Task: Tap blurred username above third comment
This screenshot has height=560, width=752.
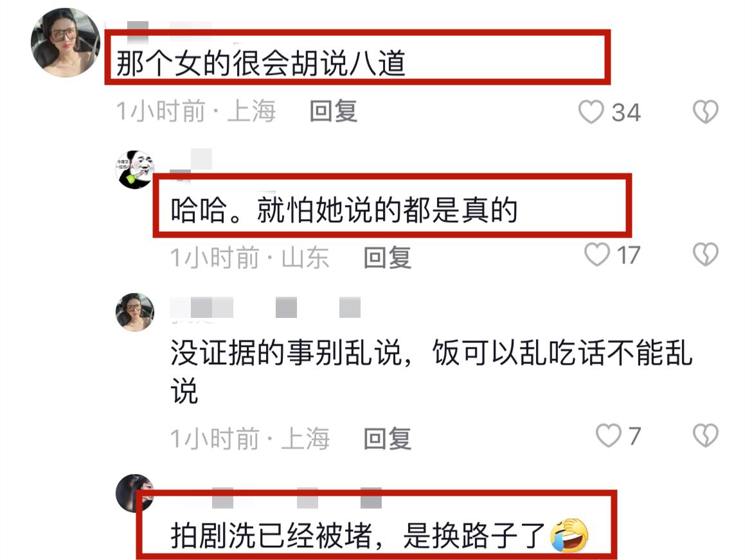Action: coord(265,308)
